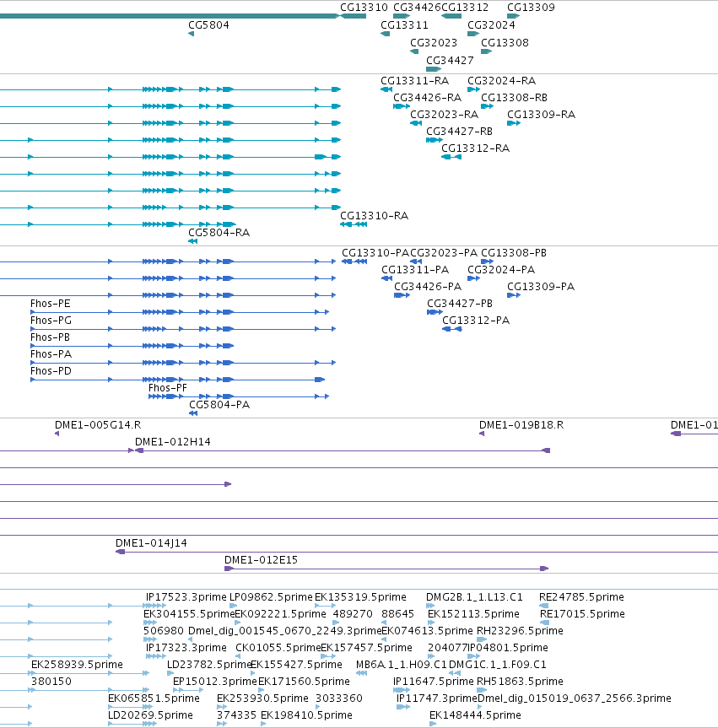Click the Fhos-PA protein label

click(x=51, y=354)
